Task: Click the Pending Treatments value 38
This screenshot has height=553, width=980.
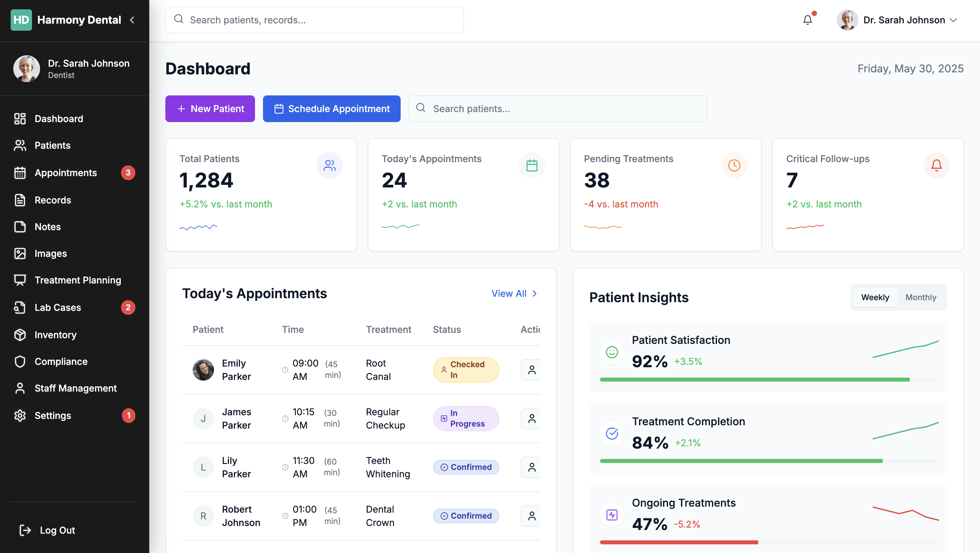Action: [x=597, y=180]
